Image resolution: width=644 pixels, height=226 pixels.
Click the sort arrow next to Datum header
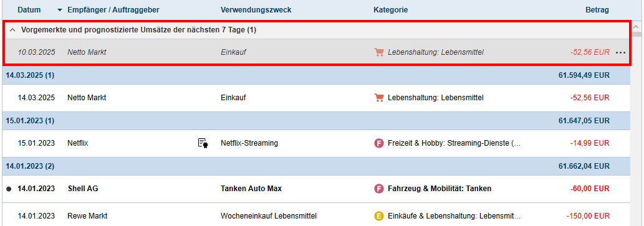[60, 10]
